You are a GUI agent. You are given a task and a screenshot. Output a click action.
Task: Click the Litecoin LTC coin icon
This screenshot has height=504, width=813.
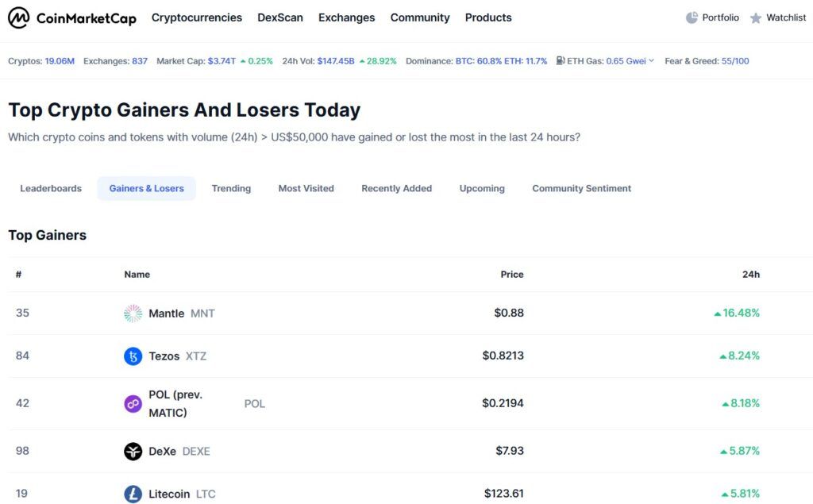(133, 494)
